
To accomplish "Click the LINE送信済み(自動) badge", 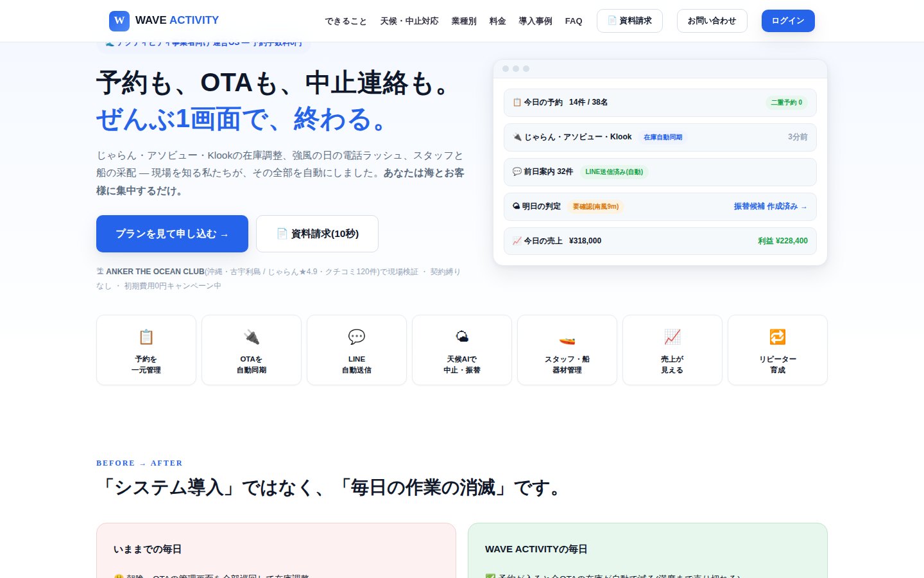I will [x=614, y=171].
